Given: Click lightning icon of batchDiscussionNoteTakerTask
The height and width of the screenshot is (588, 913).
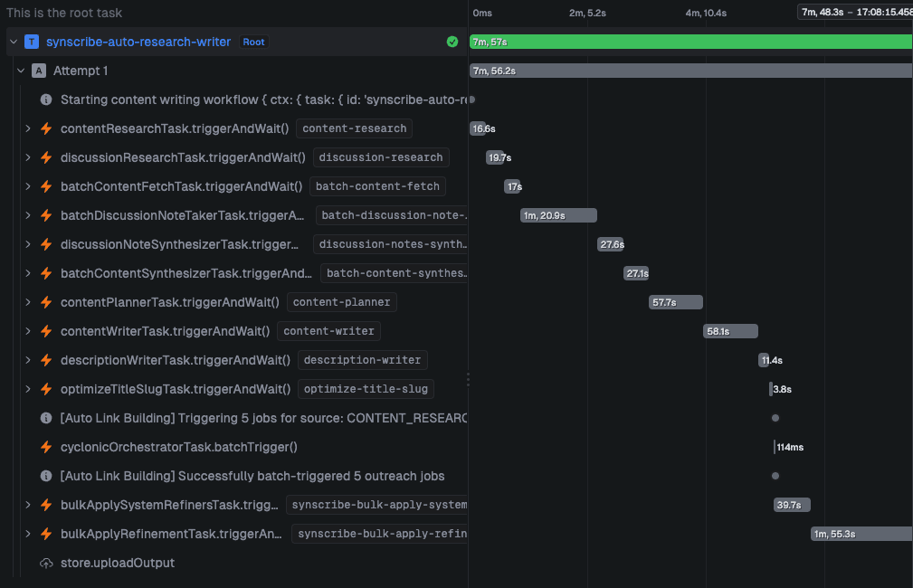Looking at the screenshot, I should [x=46, y=215].
